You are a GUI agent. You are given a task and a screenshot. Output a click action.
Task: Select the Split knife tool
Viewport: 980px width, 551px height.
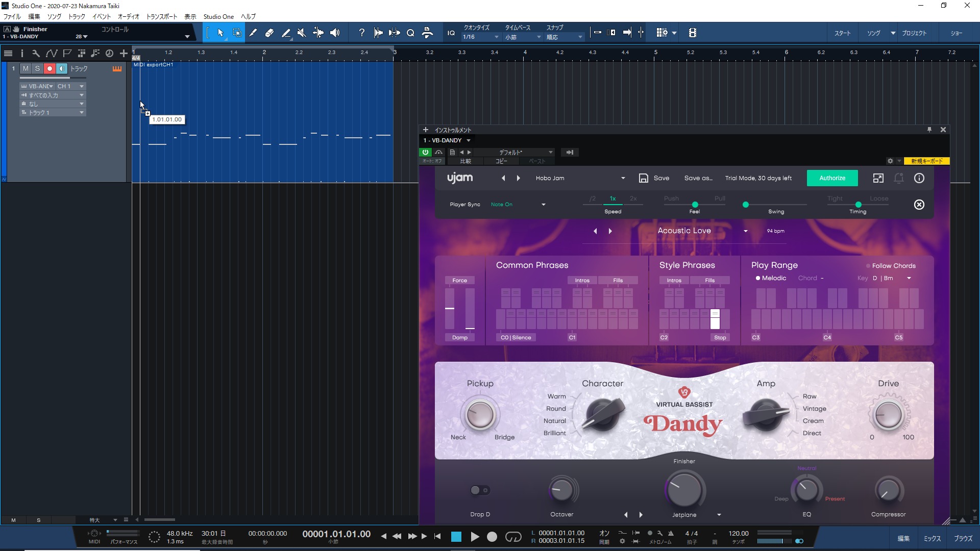click(x=253, y=33)
